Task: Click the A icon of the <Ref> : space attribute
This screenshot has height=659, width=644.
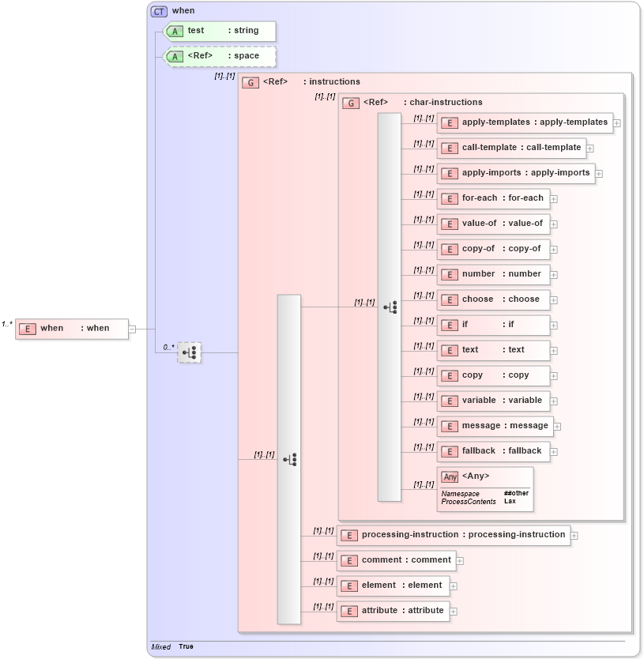Action: point(175,56)
